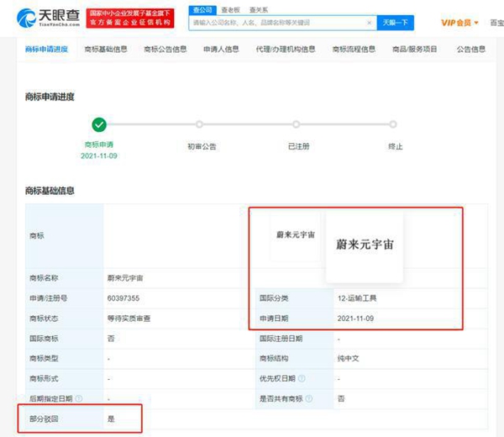Click the 天眼一下 search button
Viewport: 504px width, 437px height.
[x=396, y=23]
